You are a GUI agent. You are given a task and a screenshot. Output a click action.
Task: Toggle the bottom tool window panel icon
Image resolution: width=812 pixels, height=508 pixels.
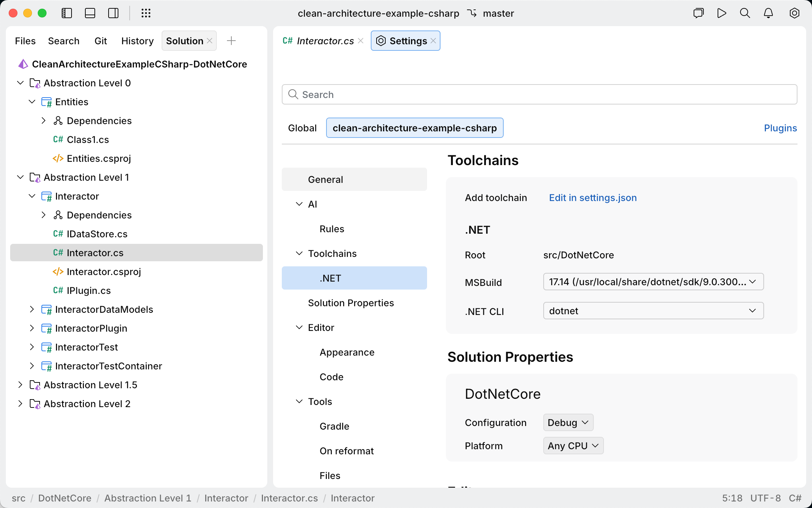pyautogui.click(x=90, y=13)
